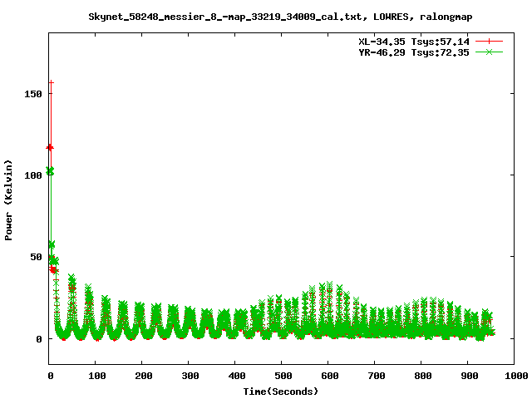
Task: Click the 400 x-axis tick label
Action: pos(237,376)
